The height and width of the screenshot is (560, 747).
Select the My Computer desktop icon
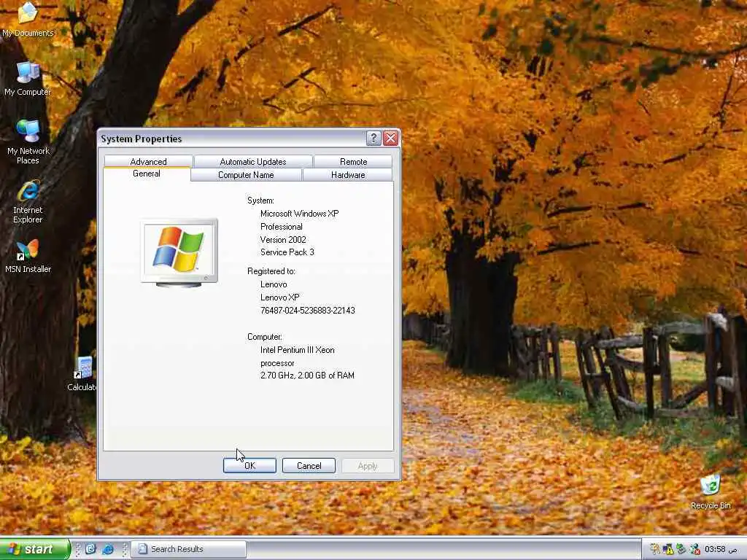coord(28,79)
